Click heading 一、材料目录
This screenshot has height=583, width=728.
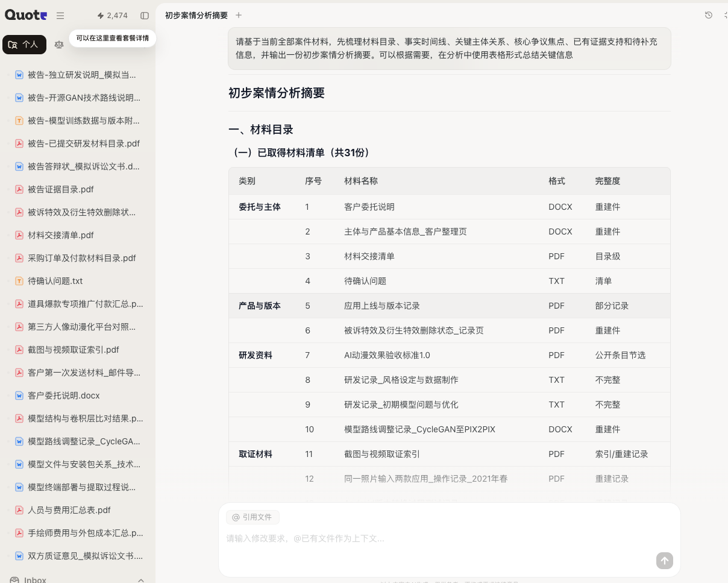[261, 130]
